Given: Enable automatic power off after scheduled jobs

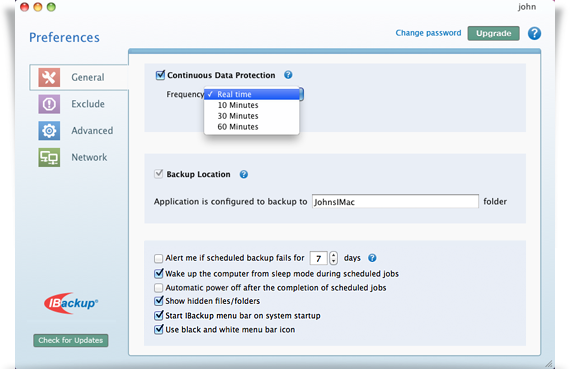Looking at the screenshot, I should [158, 288].
